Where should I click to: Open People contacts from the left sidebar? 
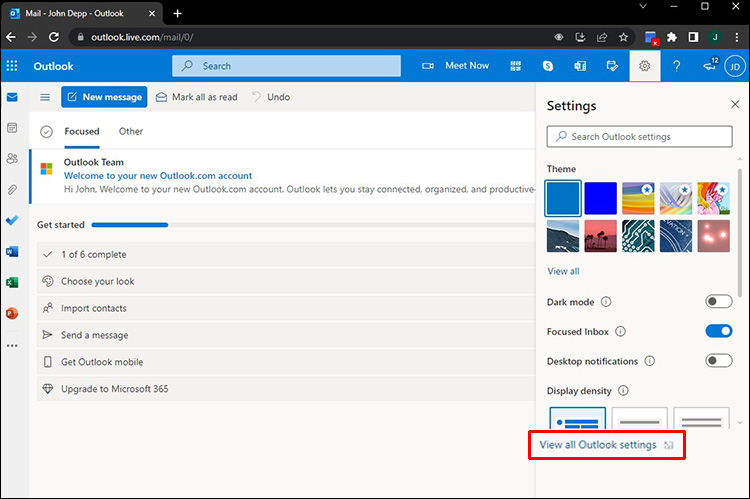(12, 158)
